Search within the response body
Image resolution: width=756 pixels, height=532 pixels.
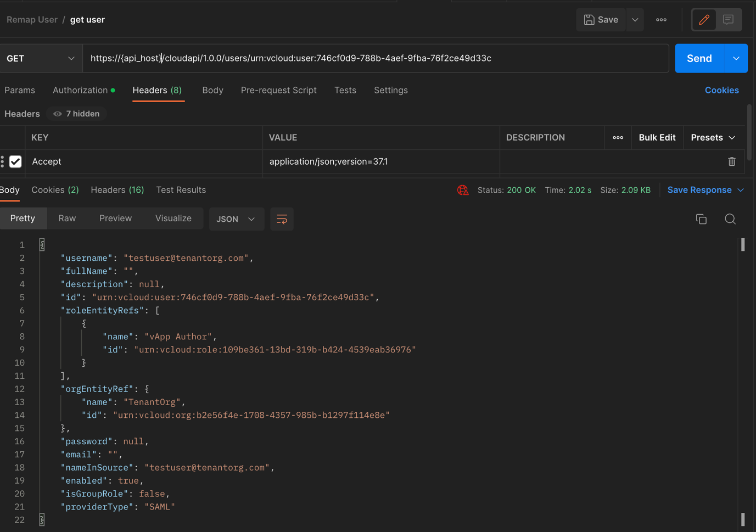pyautogui.click(x=730, y=219)
